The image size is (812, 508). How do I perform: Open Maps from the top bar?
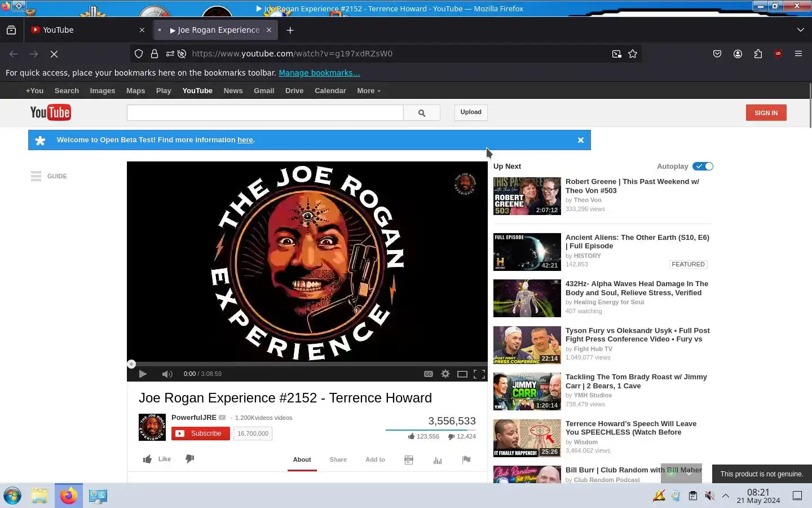(x=135, y=90)
